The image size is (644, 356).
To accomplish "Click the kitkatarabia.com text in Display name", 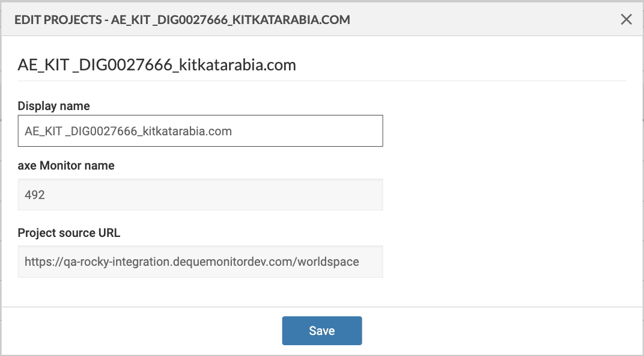I will (187, 131).
